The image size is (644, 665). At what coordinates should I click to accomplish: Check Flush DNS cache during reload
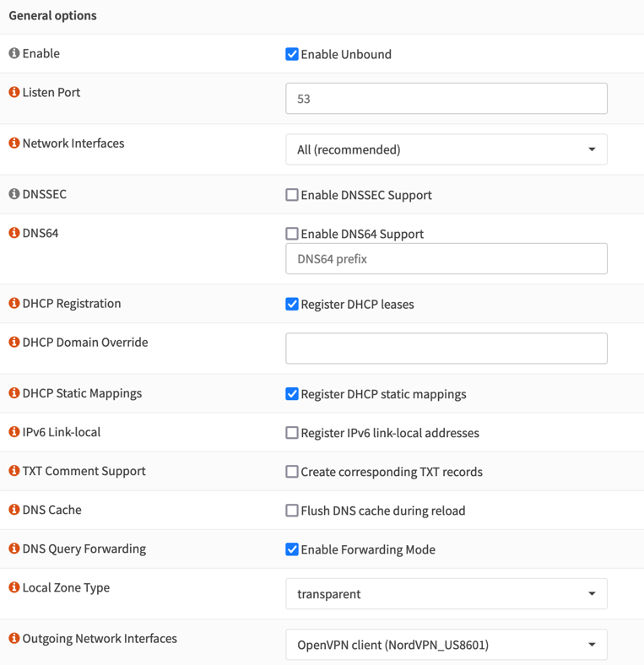tap(292, 511)
